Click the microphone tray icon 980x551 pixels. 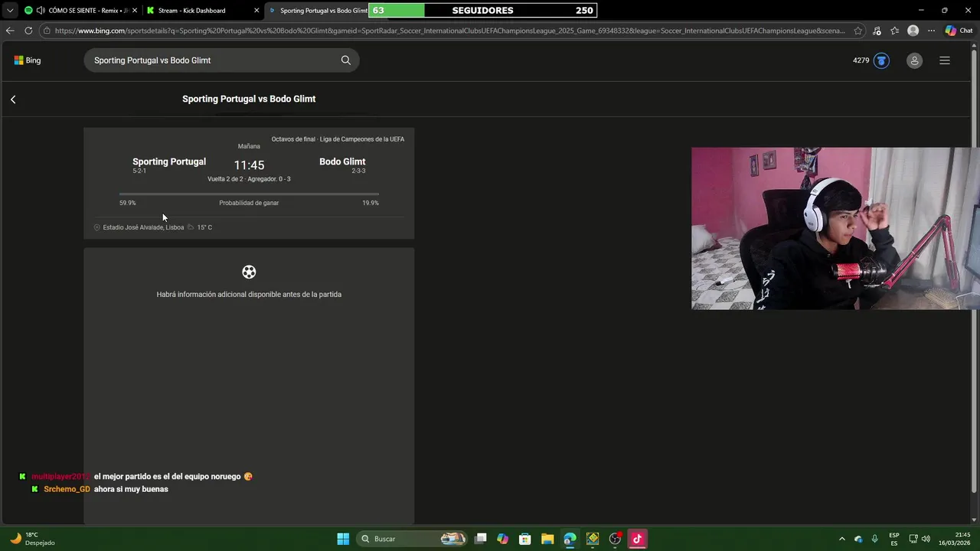pyautogui.click(x=874, y=539)
